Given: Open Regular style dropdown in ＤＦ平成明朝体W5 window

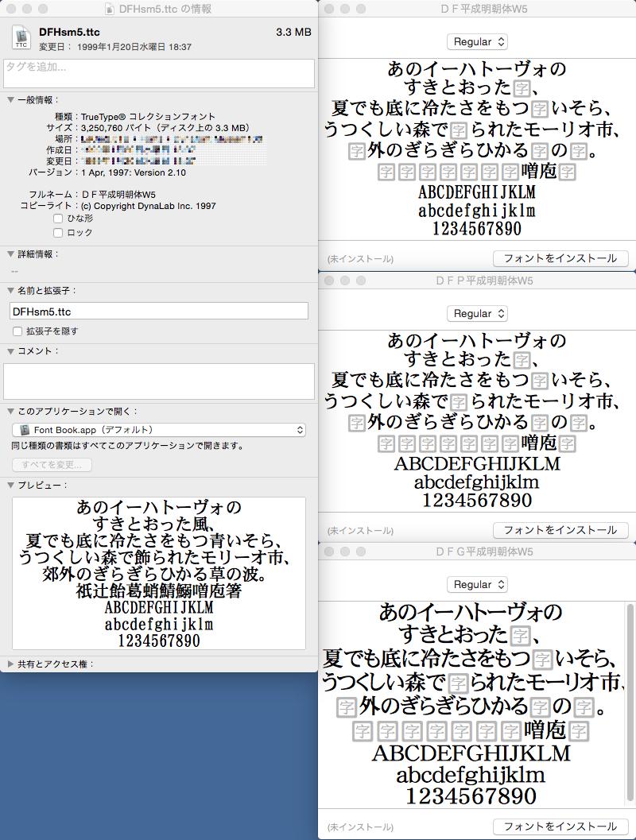Looking at the screenshot, I should click(x=478, y=42).
